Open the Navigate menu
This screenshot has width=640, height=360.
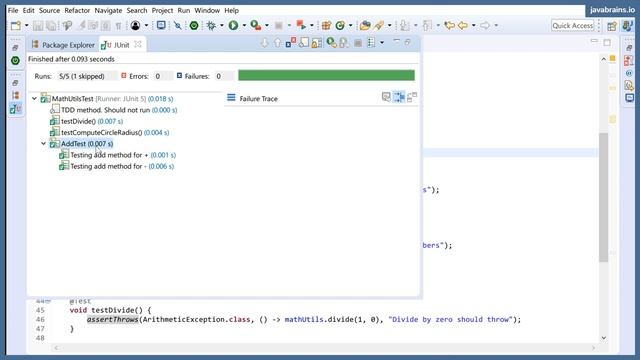[108, 10]
